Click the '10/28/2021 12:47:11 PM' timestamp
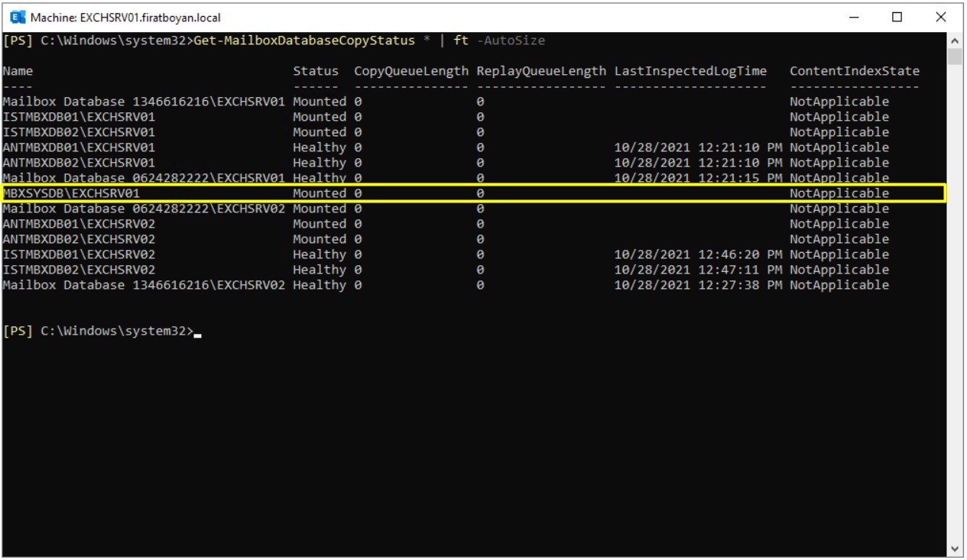Image resolution: width=967 pixels, height=560 pixels. (x=699, y=270)
